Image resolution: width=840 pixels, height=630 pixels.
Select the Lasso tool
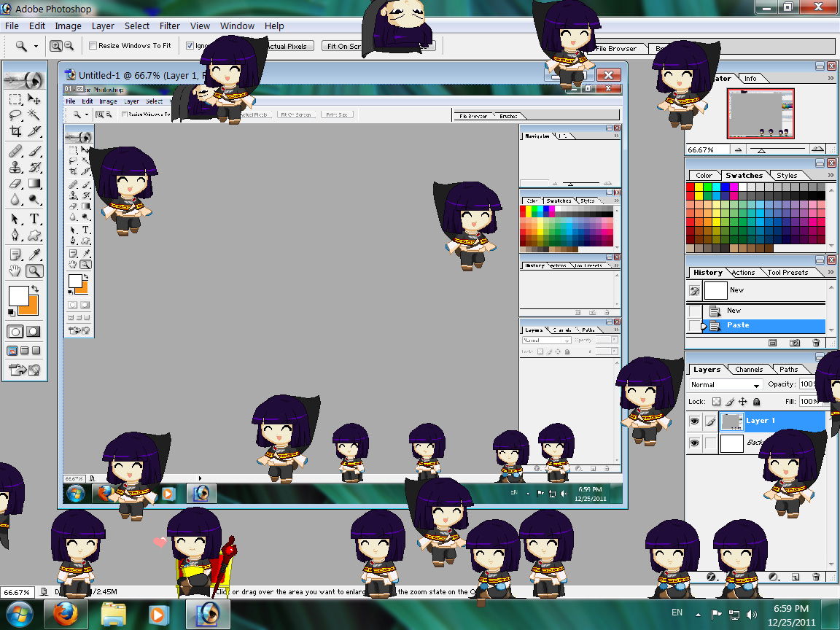coord(15,114)
